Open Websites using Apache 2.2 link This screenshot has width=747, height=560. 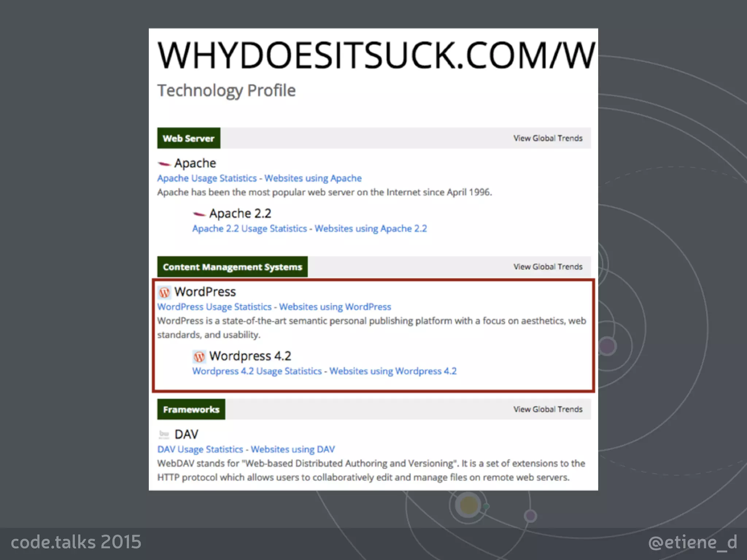click(x=371, y=229)
